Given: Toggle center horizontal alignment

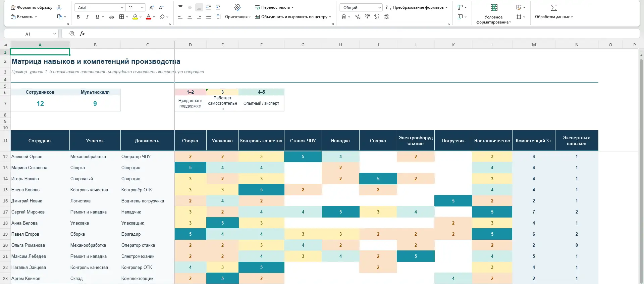Looking at the screenshot, I should pos(190,17).
